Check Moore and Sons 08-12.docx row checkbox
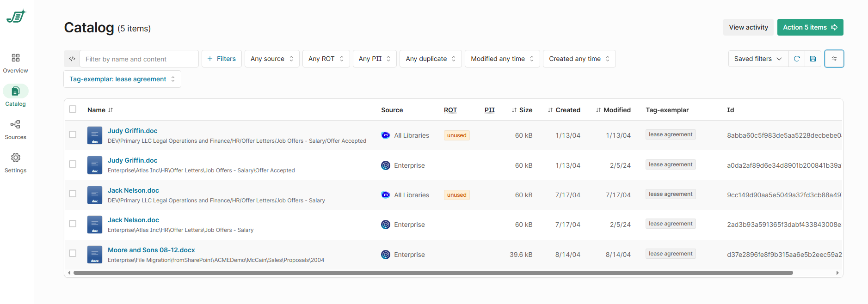This screenshot has width=868, height=304. 73,253
